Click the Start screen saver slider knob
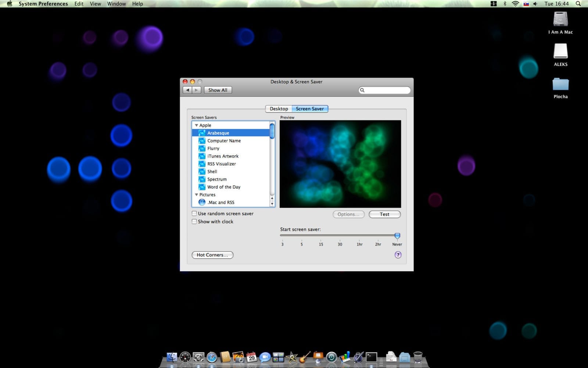This screenshot has width=588, height=368. click(x=397, y=236)
